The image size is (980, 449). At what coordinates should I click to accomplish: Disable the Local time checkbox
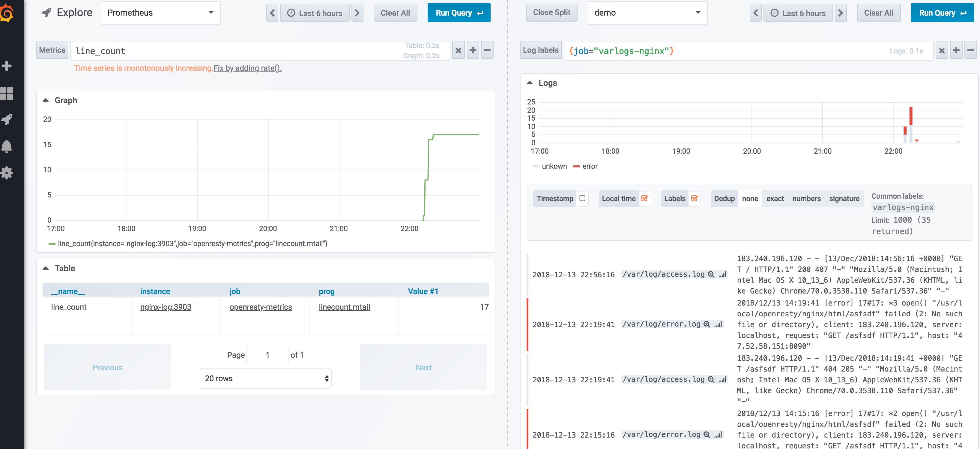pyautogui.click(x=644, y=198)
